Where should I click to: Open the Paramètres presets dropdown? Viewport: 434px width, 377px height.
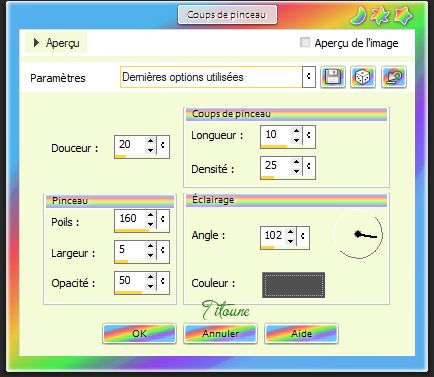tap(309, 77)
